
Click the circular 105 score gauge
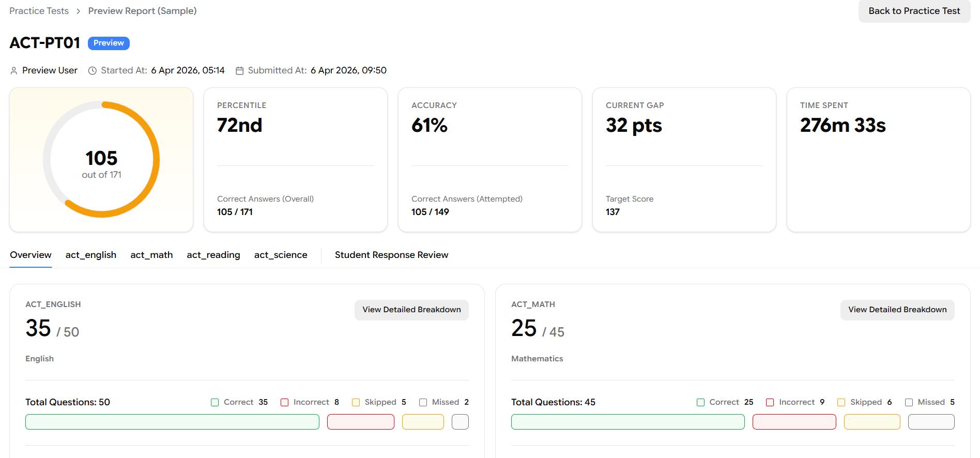(x=101, y=159)
